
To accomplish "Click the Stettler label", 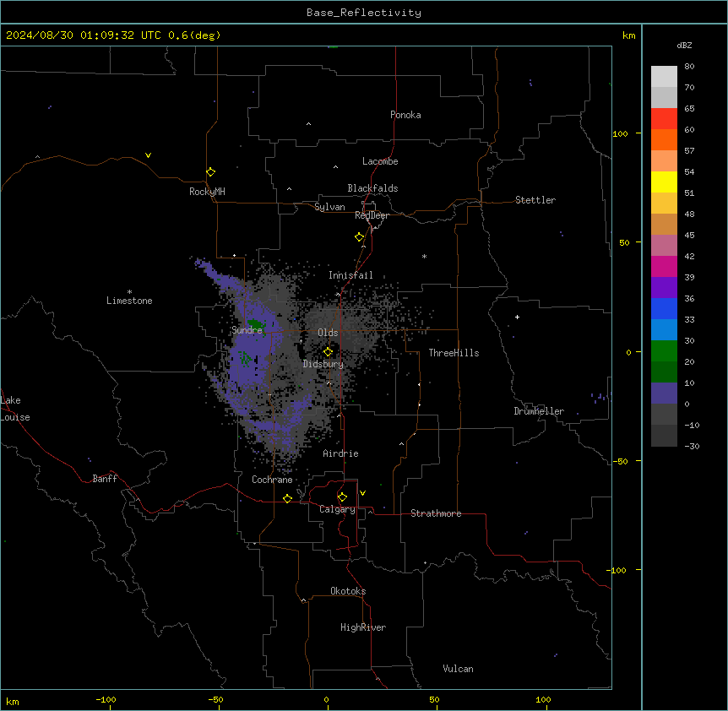I will (535, 200).
